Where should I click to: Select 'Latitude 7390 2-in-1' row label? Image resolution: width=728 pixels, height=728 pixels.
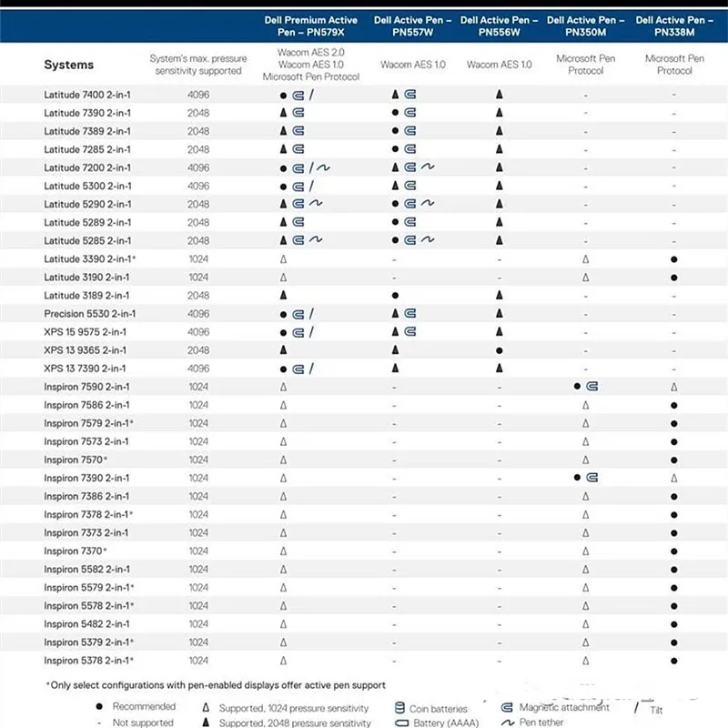coord(87,113)
